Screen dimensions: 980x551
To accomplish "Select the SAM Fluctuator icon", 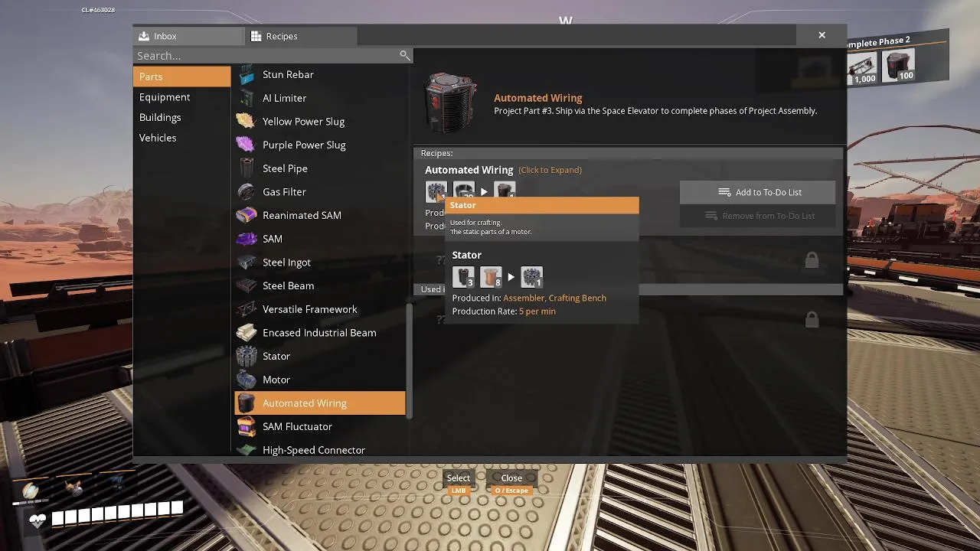I will point(246,426).
